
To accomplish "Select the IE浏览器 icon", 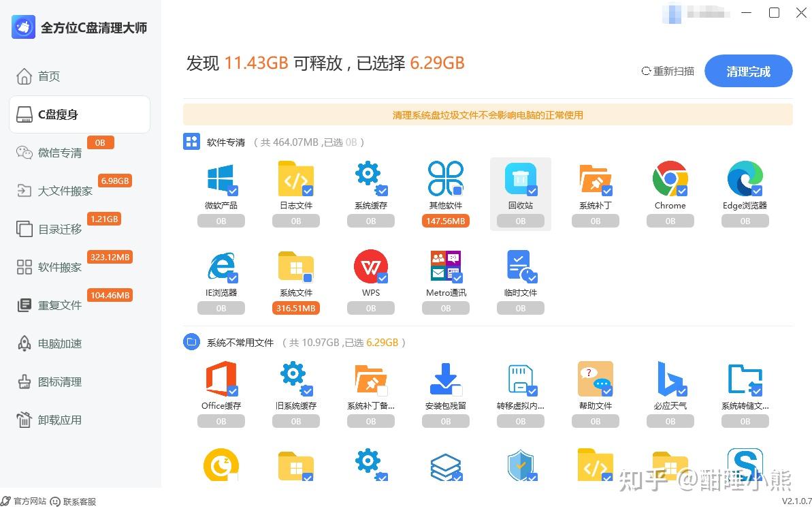I will coord(221,267).
